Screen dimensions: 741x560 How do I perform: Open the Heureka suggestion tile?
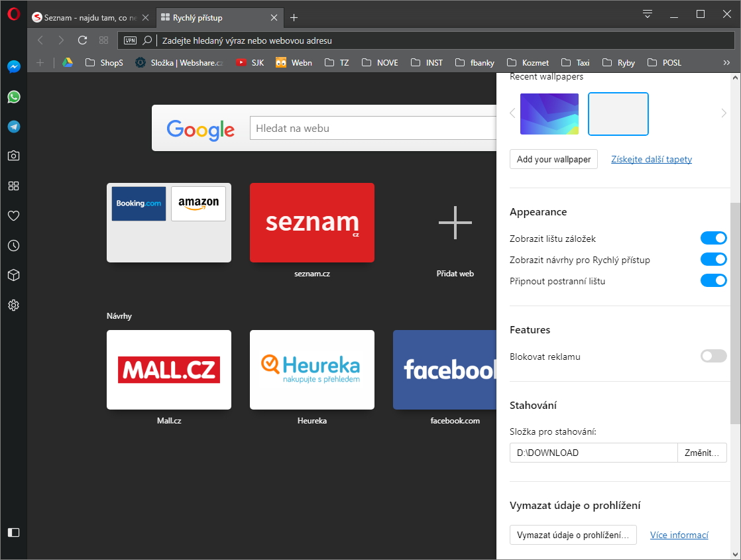pyautogui.click(x=312, y=370)
